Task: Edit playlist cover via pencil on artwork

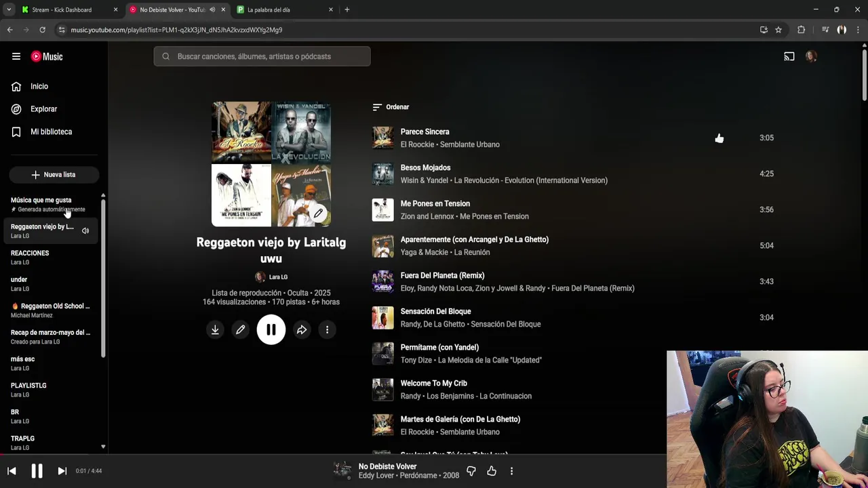Action: [318, 213]
